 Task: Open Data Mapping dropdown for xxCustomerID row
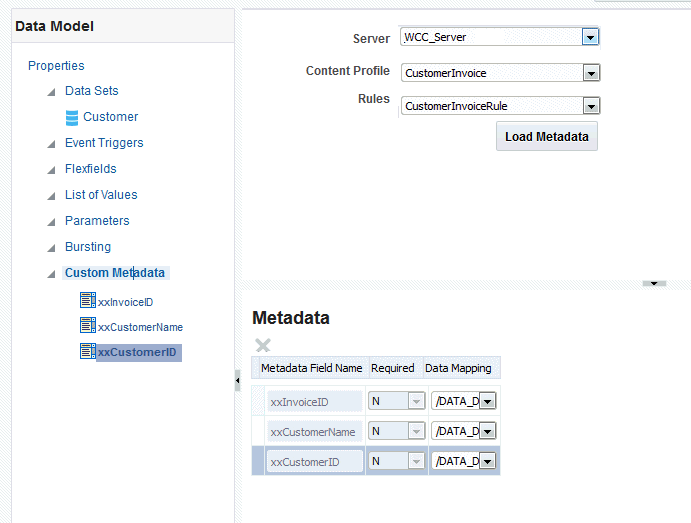pyautogui.click(x=487, y=461)
